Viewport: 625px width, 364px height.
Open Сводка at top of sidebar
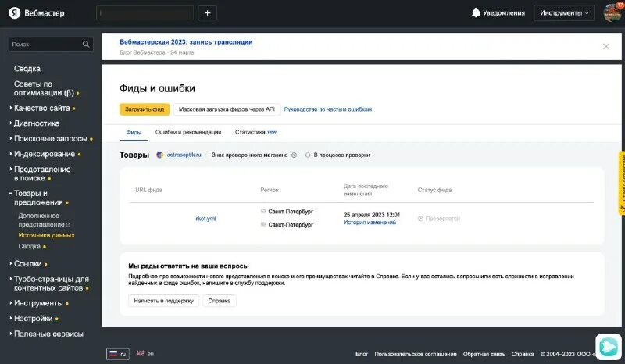[x=27, y=69]
